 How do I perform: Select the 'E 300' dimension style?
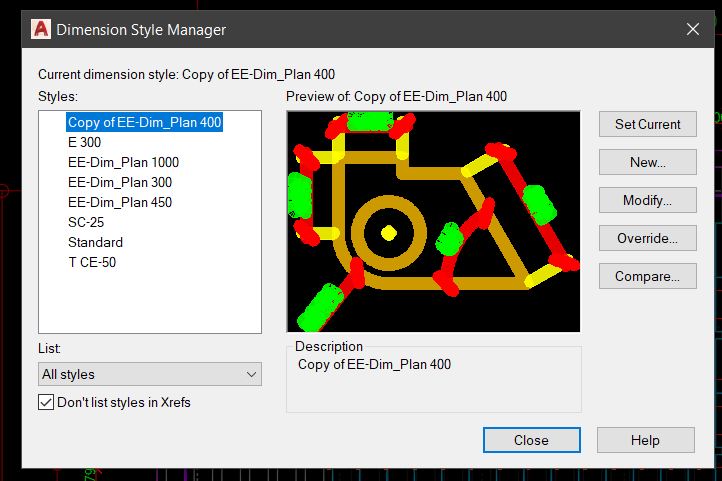coord(84,142)
